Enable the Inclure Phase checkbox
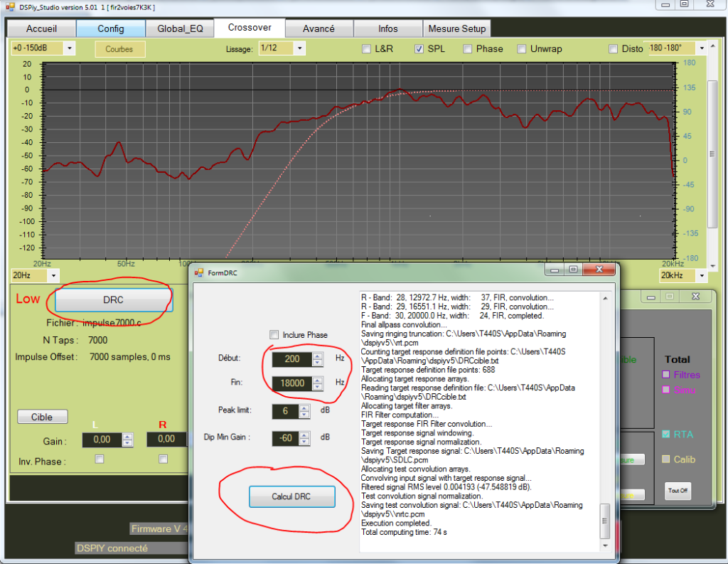The height and width of the screenshot is (564, 728). pyautogui.click(x=274, y=335)
